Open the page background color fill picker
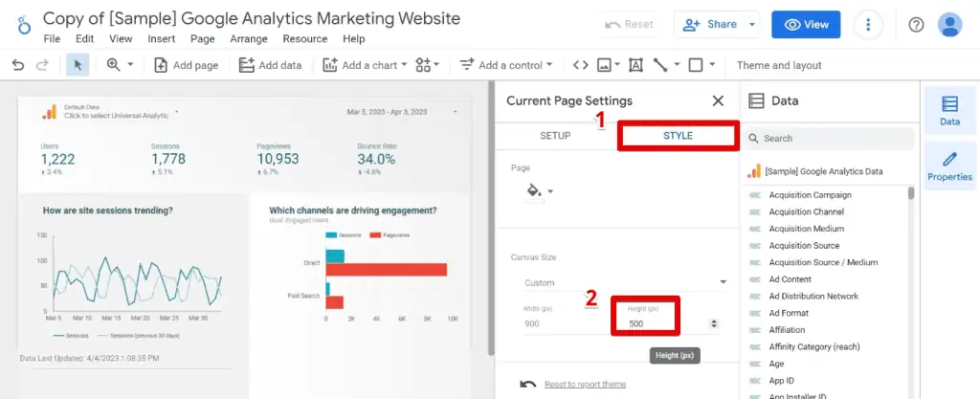Viewport: 980px width, 399px height. click(x=536, y=190)
